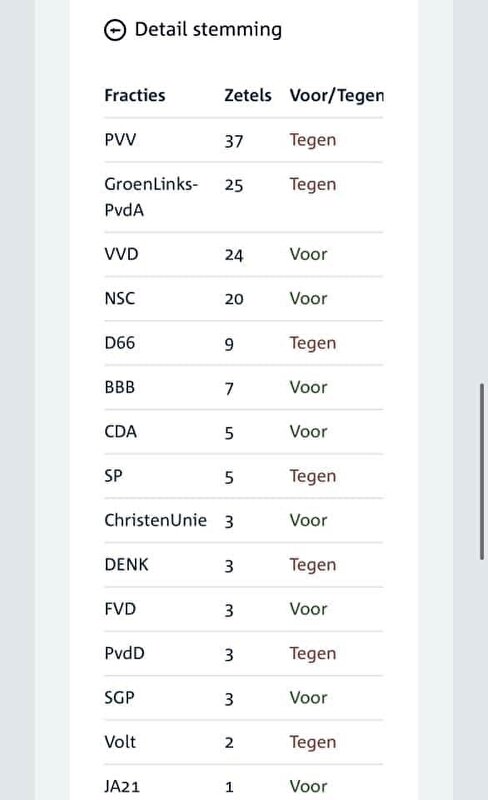Click the SGP fraction name
488x800 pixels.
119,698
